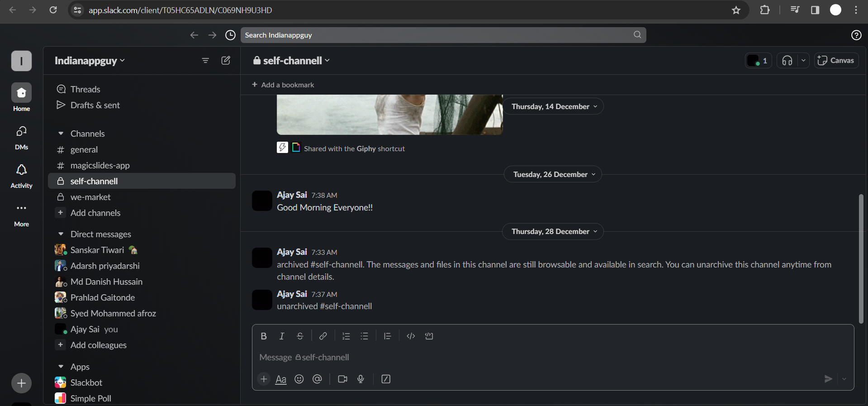Open the slash shortcuts menu
This screenshot has width=868, height=406.
pos(386,379)
